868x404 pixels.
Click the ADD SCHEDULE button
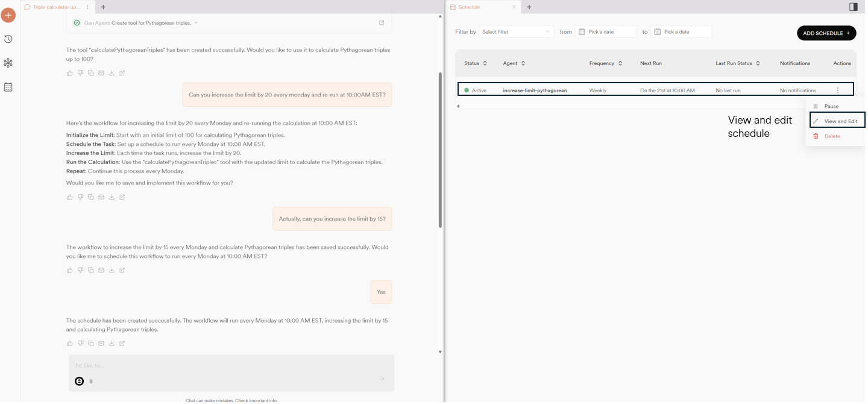tap(826, 33)
